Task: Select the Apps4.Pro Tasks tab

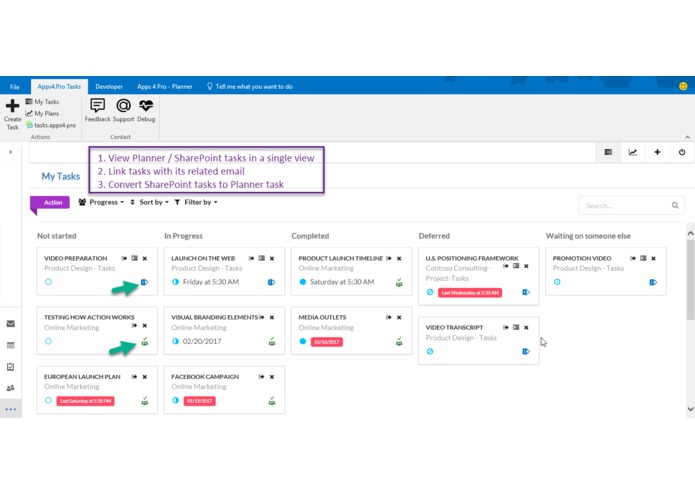Action: pos(59,87)
